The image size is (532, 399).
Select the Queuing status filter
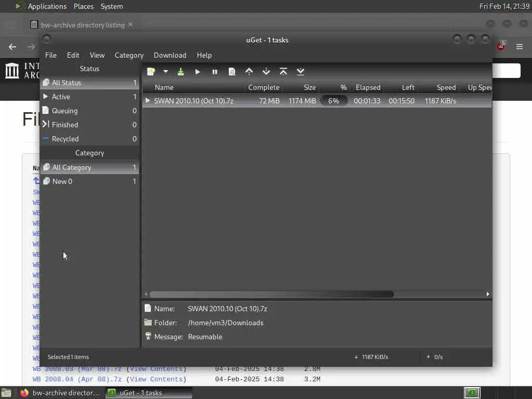click(x=89, y=111)
